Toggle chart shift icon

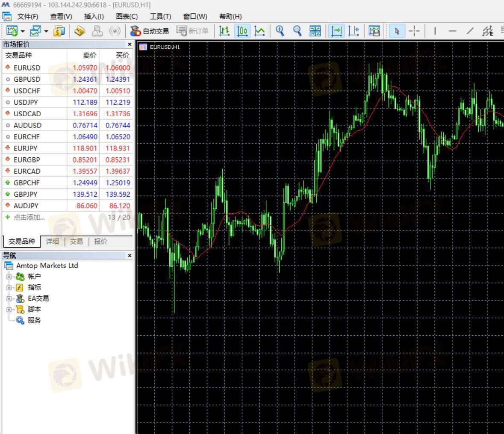click(x=354, y=31)
